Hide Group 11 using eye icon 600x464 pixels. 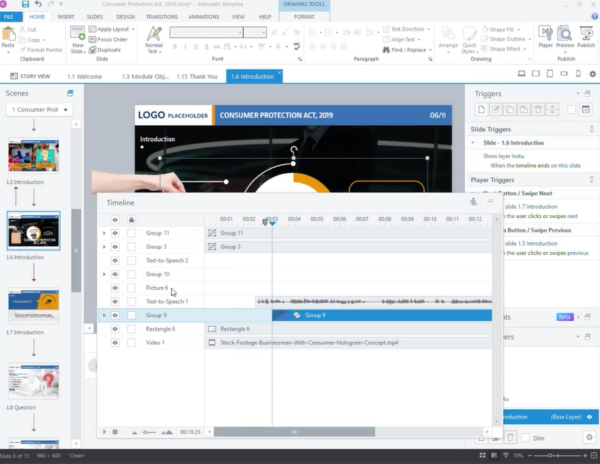click(x=115, y=233)
